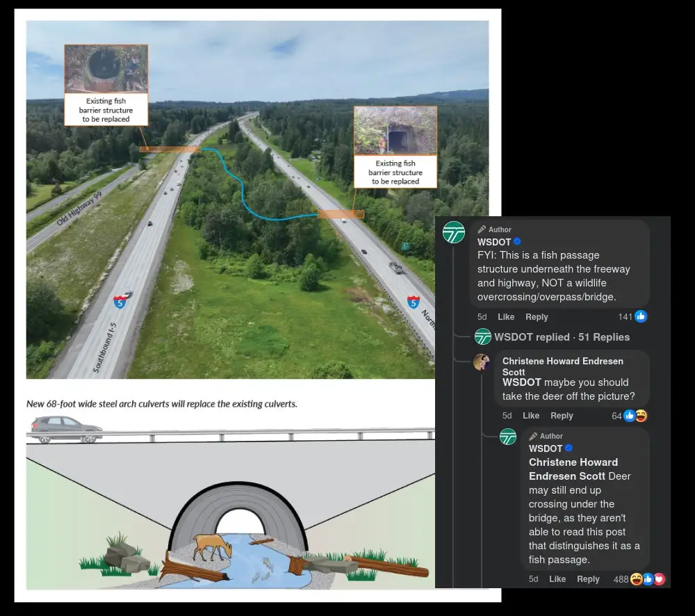
Task: Click the salmon in the stream illustration
Action: [265, 570]
